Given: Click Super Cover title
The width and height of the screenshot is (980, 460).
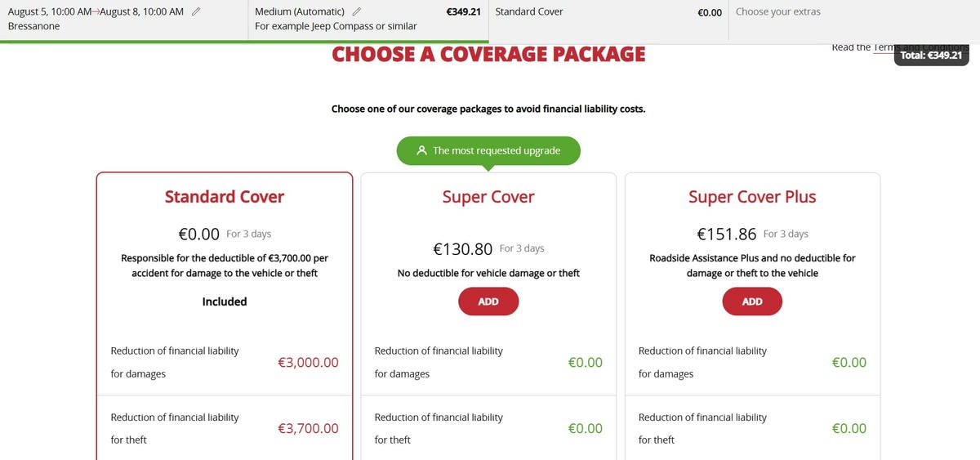Looking at the screenshot, I should (488, 197).
